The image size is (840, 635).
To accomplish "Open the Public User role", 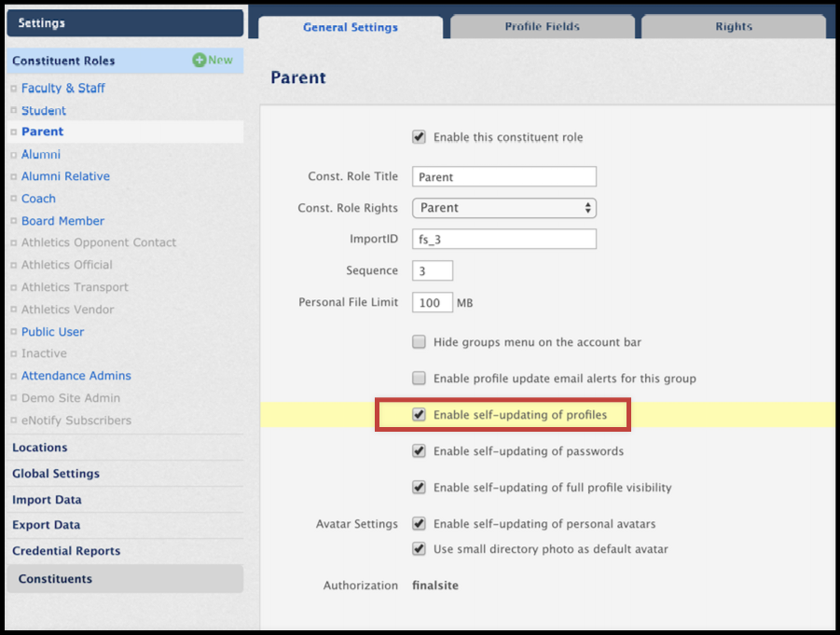I will click(x=52, y=332).
